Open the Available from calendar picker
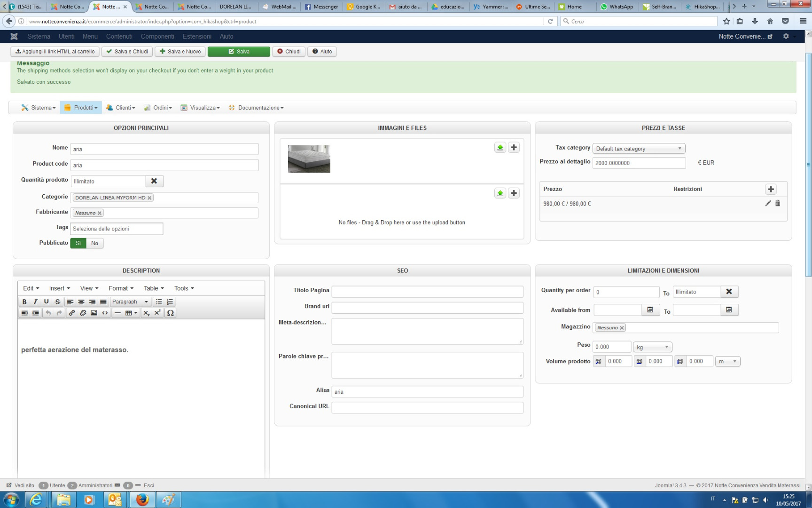This screenshot has width=812, height=508. point(650,310)
